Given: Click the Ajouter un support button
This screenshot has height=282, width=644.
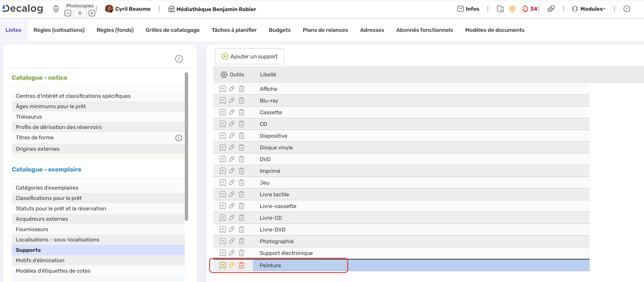Looking at the screenshot, I should pos(250,56).
